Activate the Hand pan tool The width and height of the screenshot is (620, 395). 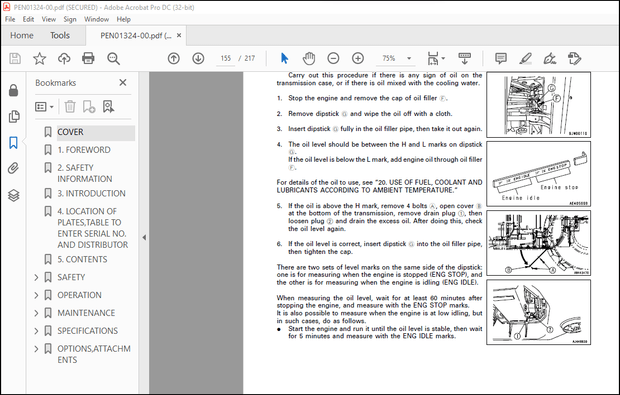click(309, 59)
